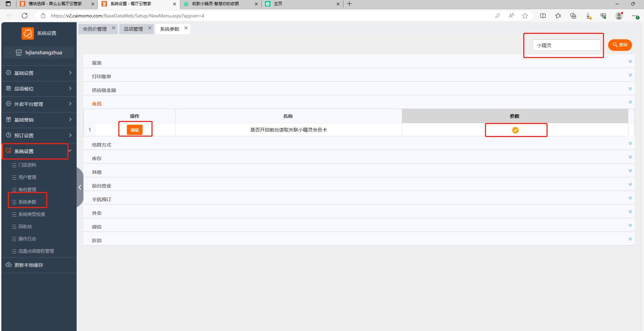Viewport: 644px width, 331px height.
Task: Expand the 其他 section chevron
Action: coord(630,171)
